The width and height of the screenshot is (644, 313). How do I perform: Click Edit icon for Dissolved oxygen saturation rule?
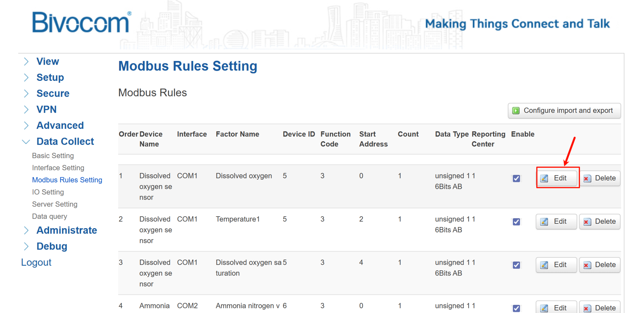coord(544,265)
